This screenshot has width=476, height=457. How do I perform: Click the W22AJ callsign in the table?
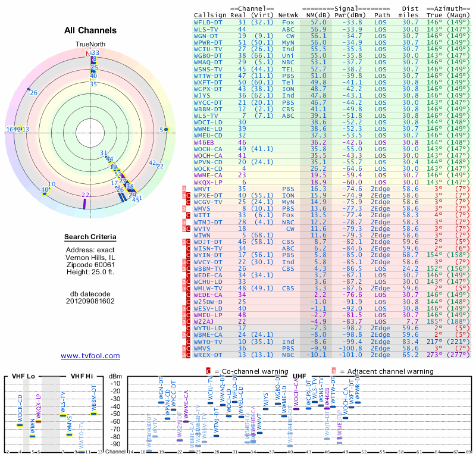(x=205, y=321)
